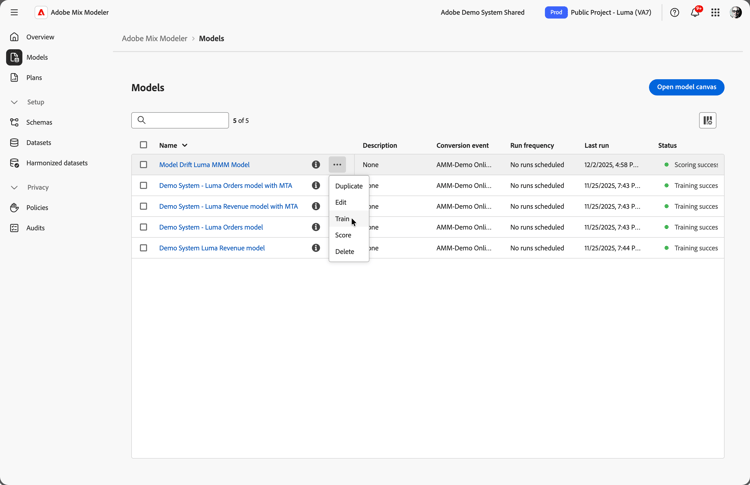Open the hamburger navigation menu
750x485 pixels.
tap(14, 12)
